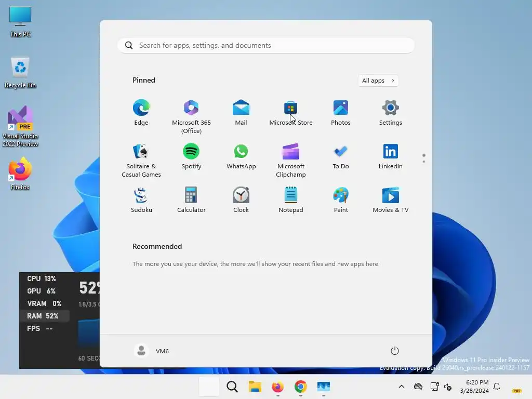
Task: Click the network display tray icon
Action: (434, 387)
